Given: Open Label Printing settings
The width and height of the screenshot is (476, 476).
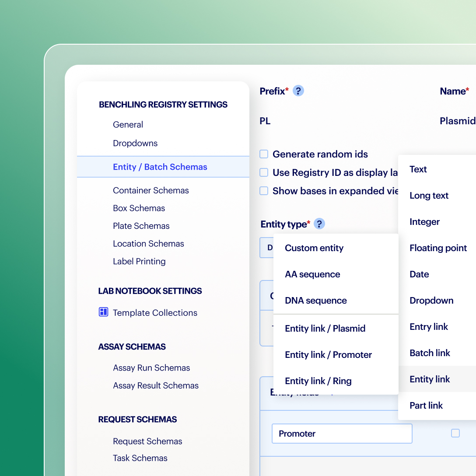Looking at the screenshot, I should click(139, 261).
